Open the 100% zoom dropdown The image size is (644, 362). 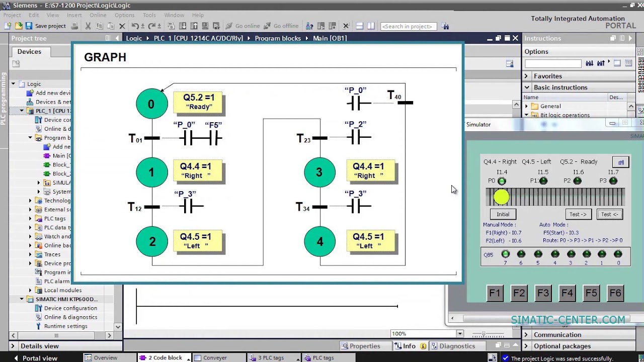(x=459, y=334)
